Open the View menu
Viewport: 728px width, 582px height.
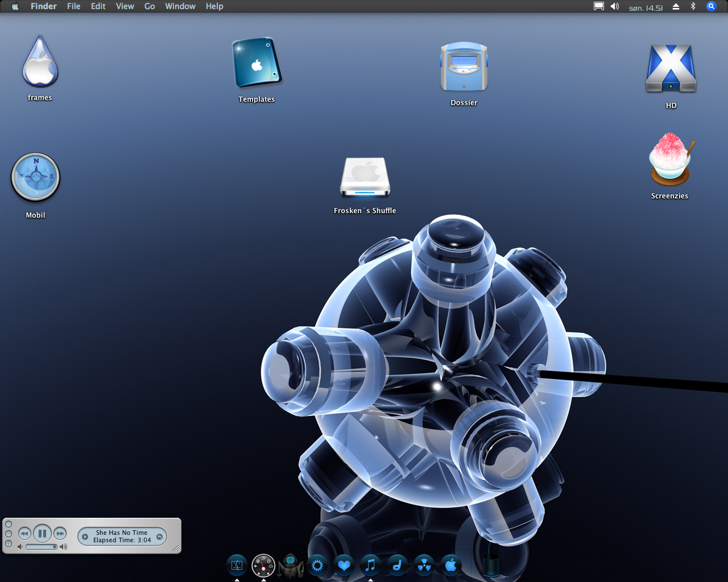pos(125,6)
